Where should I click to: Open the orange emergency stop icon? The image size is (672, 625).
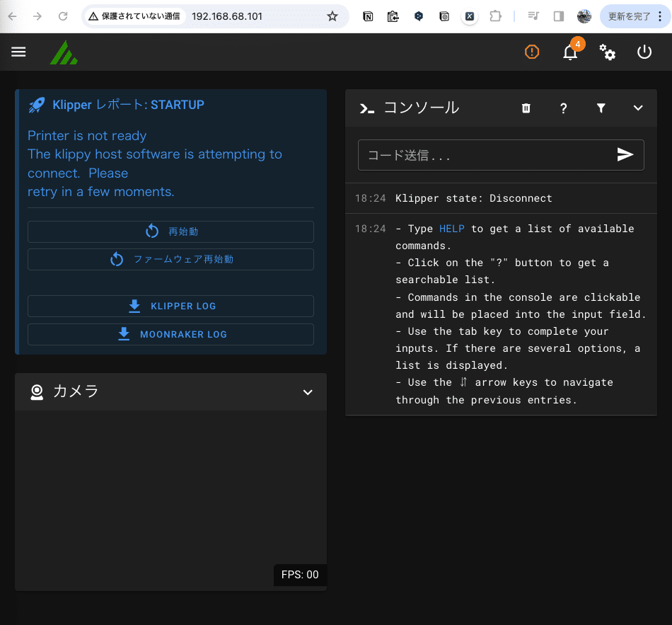(532, 52)
